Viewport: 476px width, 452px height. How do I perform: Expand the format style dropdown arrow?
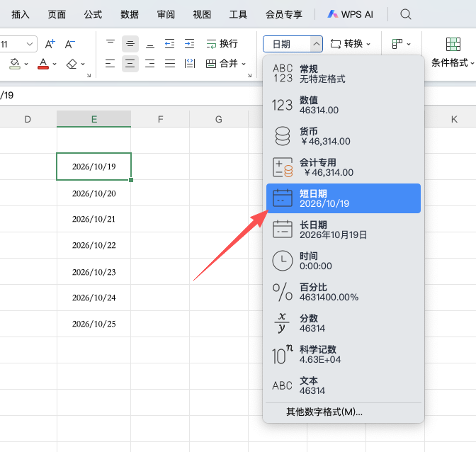click(x=409, y=45)
